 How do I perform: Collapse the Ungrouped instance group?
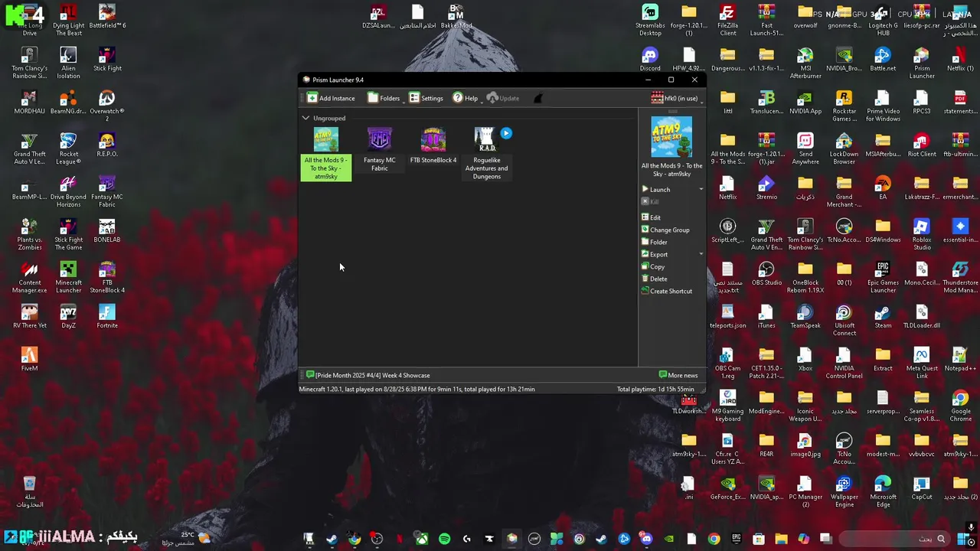click(305, 118)
